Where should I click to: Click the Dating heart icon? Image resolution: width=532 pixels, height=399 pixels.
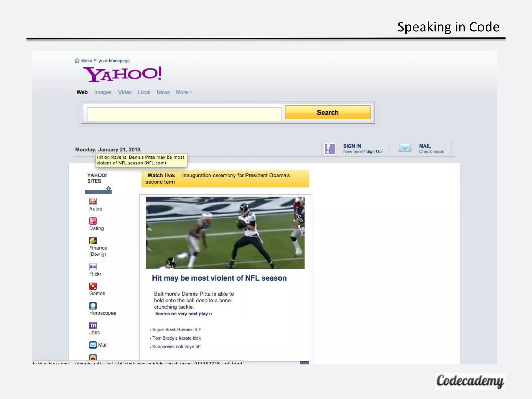click(x=93, y=221)
